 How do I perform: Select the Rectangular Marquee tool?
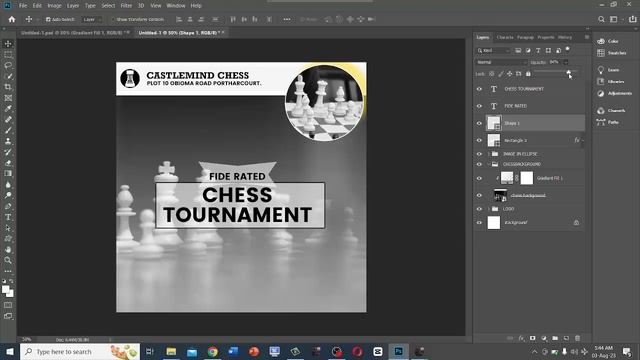[8, 55]
